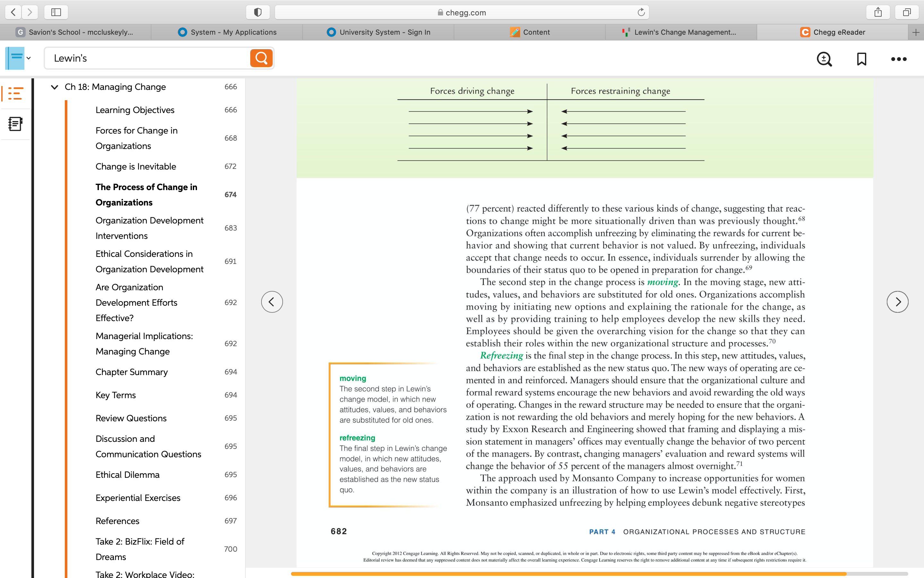The image size is (924, 578).
Task: Go to the next page arrow
Action: [897, 302]
